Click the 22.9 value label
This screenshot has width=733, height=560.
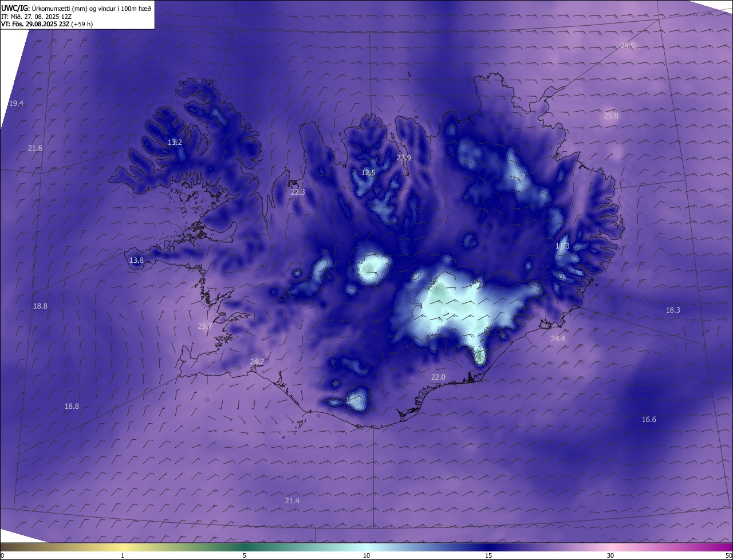point(404,158)
